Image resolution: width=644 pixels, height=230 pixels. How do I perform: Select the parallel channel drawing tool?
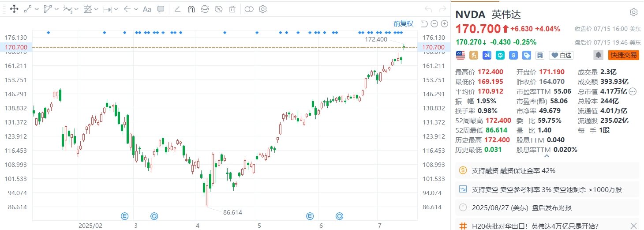(48, 9)
